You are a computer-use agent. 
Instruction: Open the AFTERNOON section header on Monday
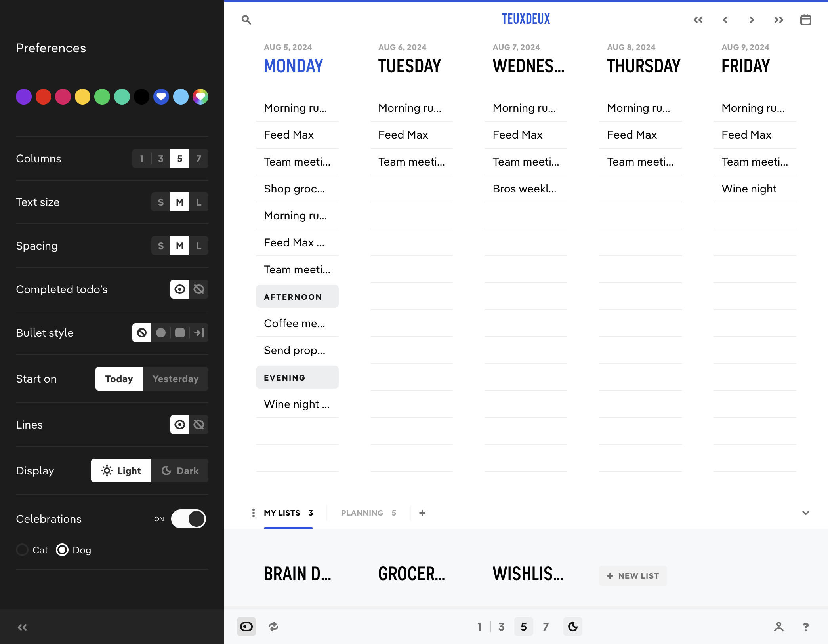point(297,297)
